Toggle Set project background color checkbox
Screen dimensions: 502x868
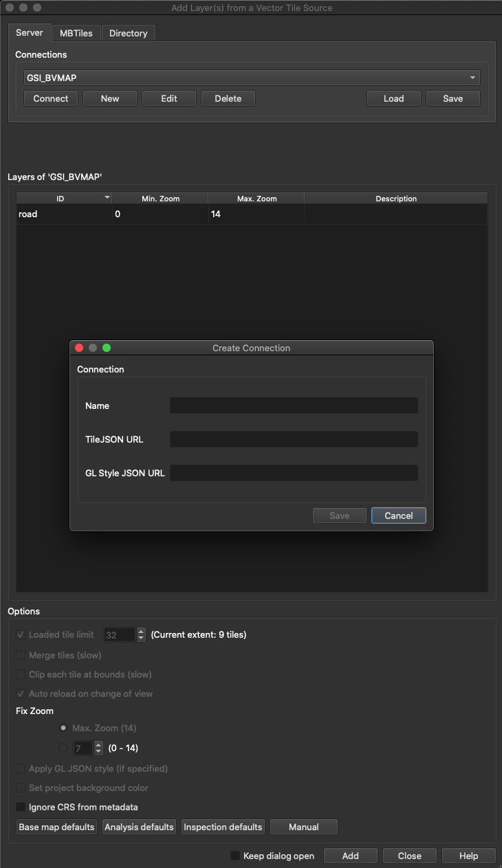[21, 788]
